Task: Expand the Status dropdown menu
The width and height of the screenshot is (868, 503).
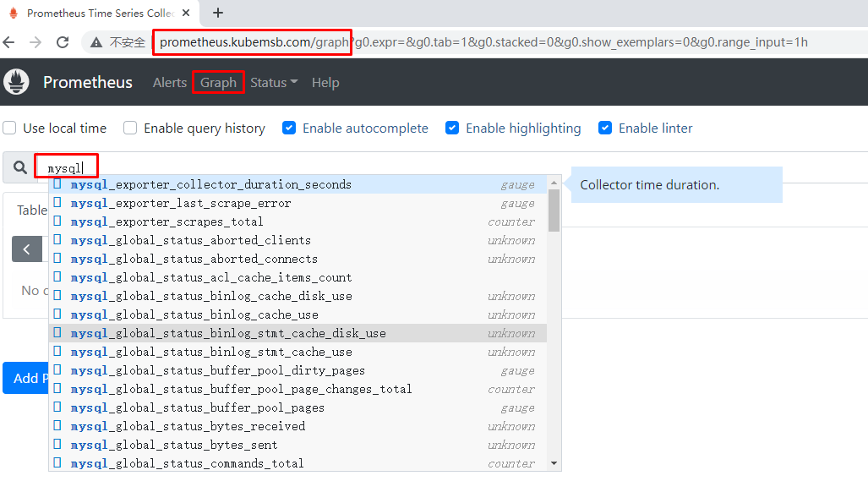Action: tap(274, 83)
